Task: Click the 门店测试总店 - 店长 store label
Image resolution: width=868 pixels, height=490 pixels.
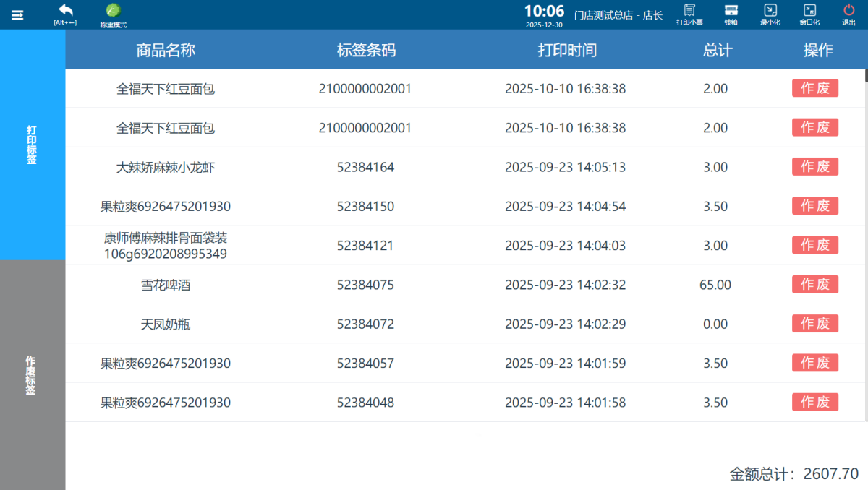Action: click(618, 15)
